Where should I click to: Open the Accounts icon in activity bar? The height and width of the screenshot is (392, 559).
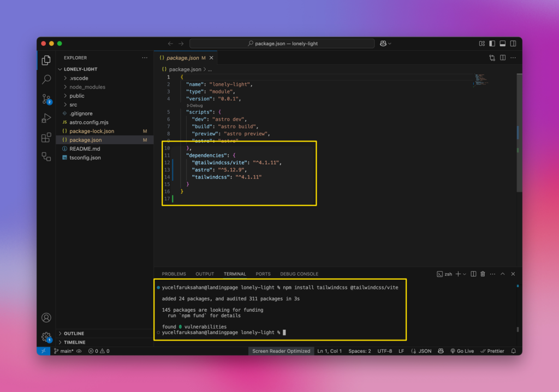(46, 318)
